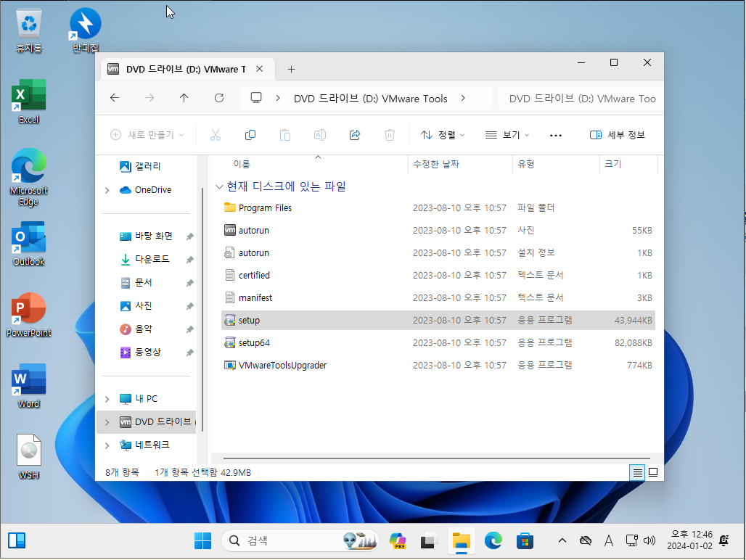Collapse the 현재 디스크에 있는 파일 group
Viewport: 746px width, 560px height.
click(219, 187)
